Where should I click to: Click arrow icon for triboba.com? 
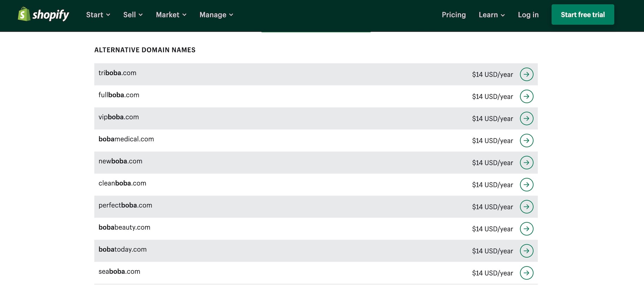526,74
